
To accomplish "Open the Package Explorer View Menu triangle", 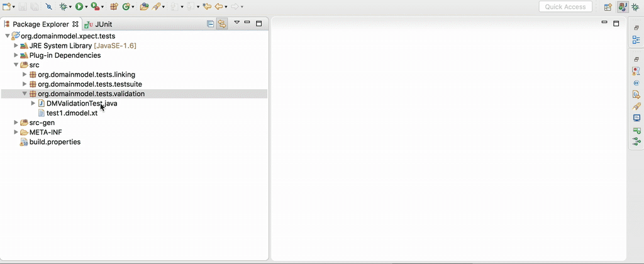I will [236, 22].
